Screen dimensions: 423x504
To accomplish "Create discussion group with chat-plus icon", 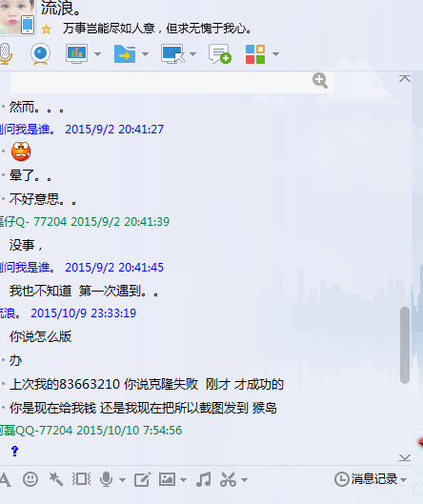I will point(220,53).
